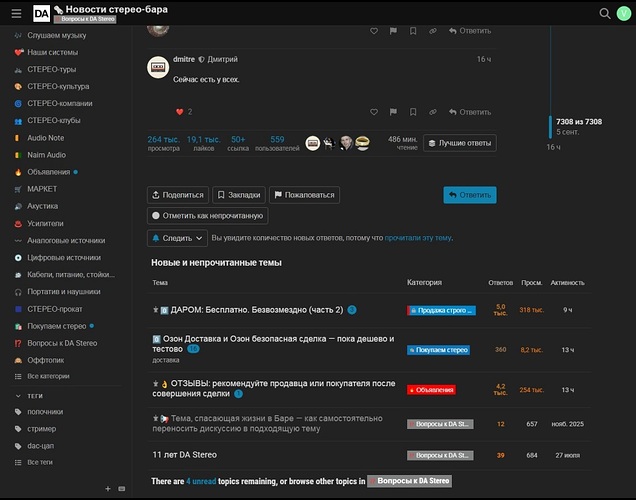The height and width of the screenshot is (500, 636).
Task: Open the green user avatar menu
Action: pos(624,13)
